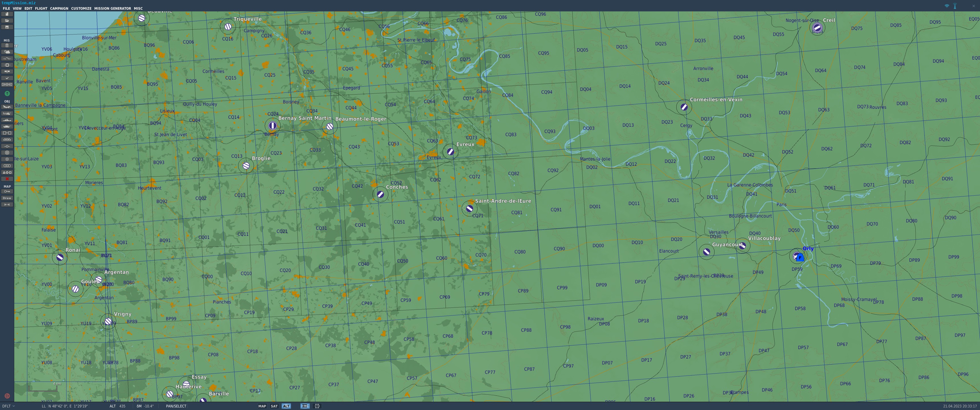The width and height of the screenshot is (980, 410).
Task: Select the three overlapping circles tool
Action: pyautogui.click(x=7, y=166)
